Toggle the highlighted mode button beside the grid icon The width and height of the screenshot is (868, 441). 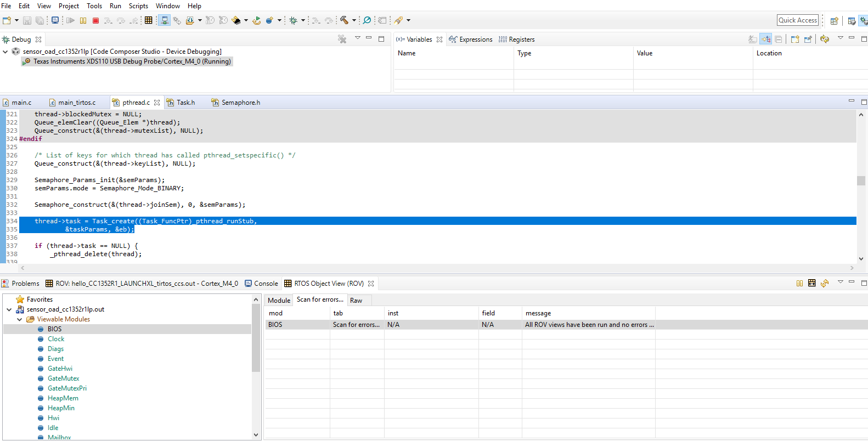164,20
